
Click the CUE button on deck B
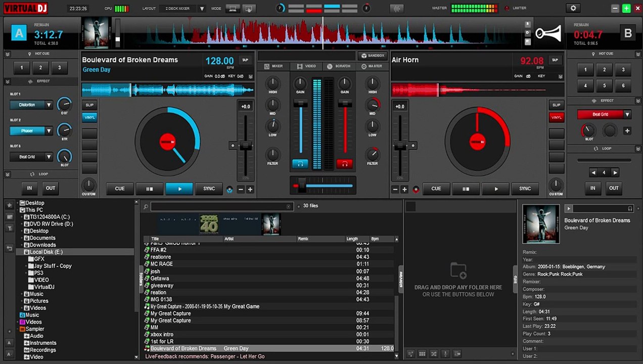[x=436, y=189]
